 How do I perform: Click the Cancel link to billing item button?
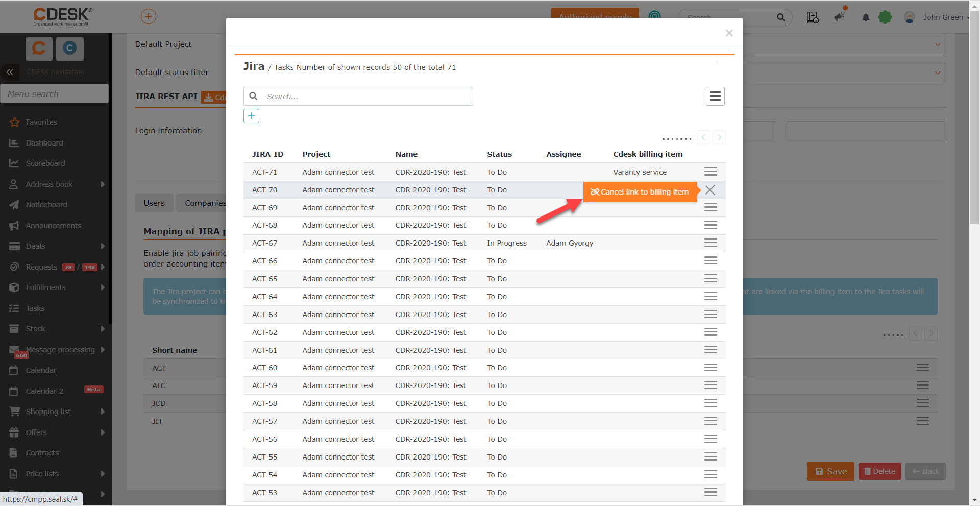point(640,192)
